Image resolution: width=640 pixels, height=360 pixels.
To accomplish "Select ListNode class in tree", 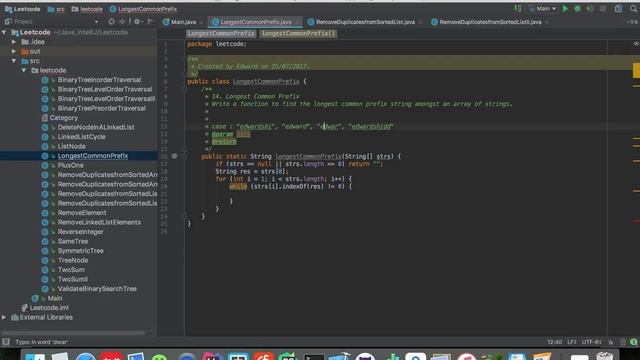I will (71, 146).
